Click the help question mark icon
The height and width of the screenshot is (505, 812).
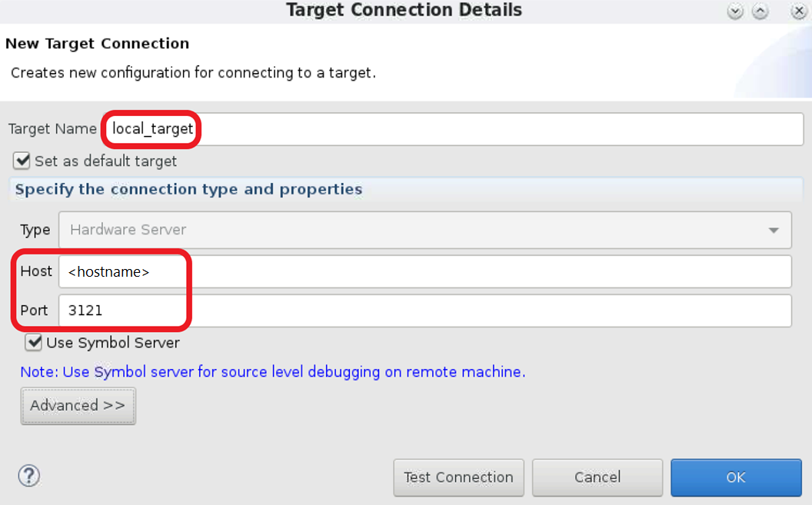pos(28,475)
